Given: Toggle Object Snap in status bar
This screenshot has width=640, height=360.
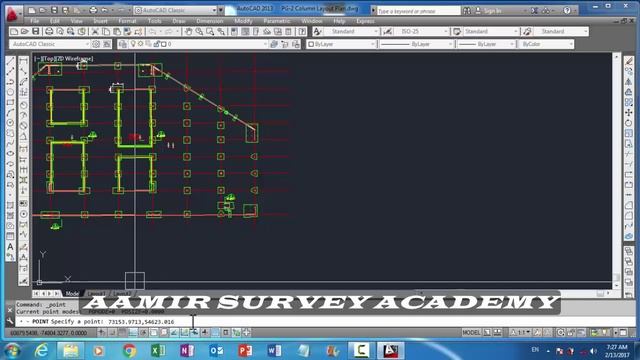Looking at the screenshot, I should tap(153, 333).
